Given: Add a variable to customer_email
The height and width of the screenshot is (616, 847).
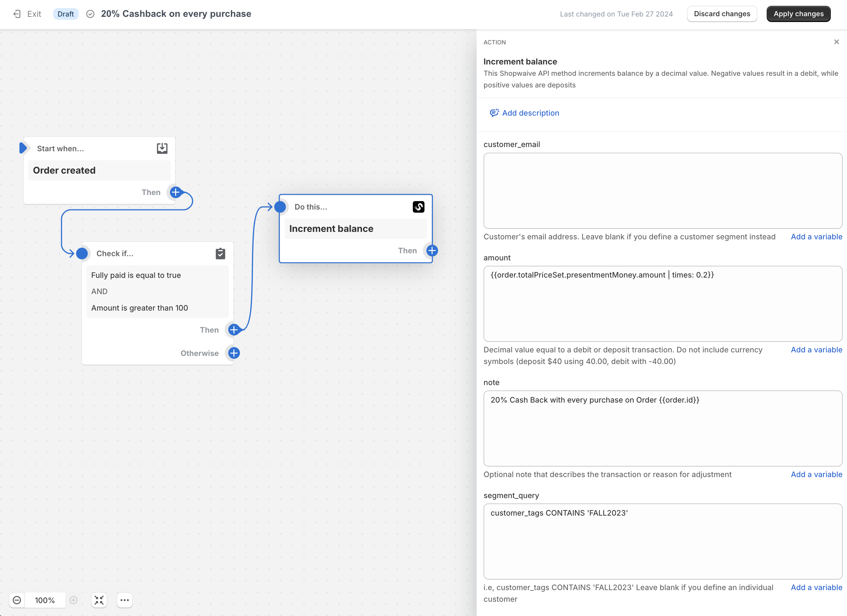Looking at the screenshot, I should click(x=816, y=236).
